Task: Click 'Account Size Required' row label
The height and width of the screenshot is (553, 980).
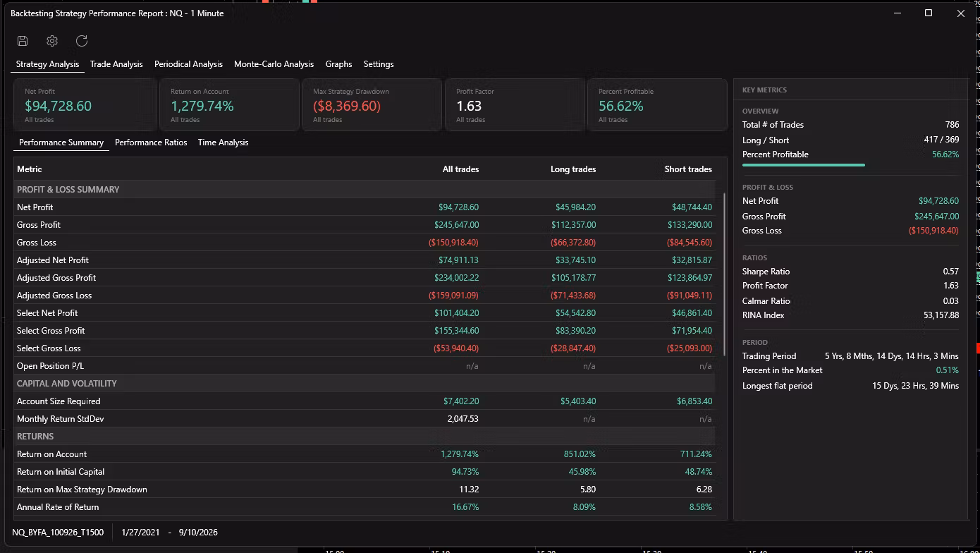Action: coord(59,401)
